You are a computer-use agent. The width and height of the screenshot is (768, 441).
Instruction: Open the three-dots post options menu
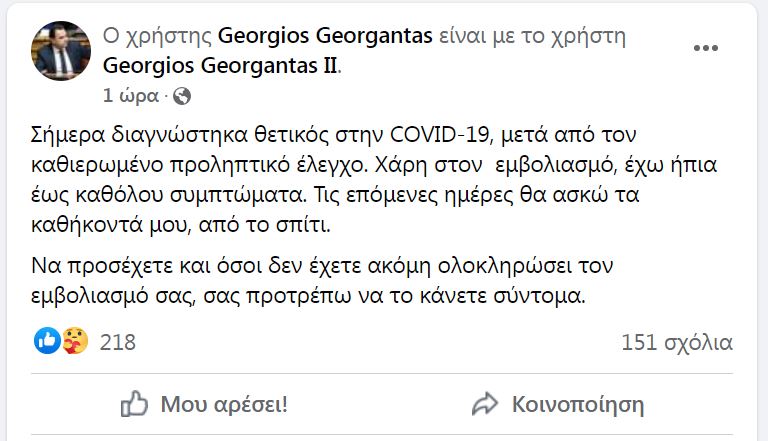pyautogui.click(x=706, y=47)
